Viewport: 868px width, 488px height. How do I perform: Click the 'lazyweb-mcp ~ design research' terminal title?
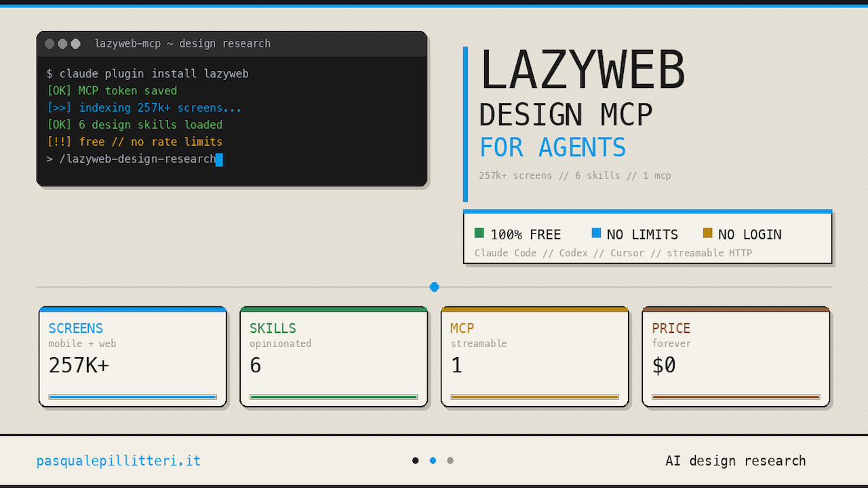[182, 43]
